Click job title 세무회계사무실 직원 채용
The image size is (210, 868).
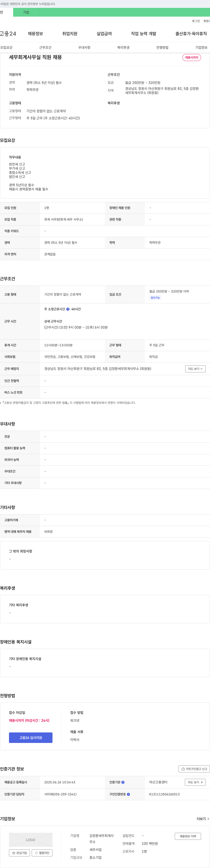tap(35, 57)
